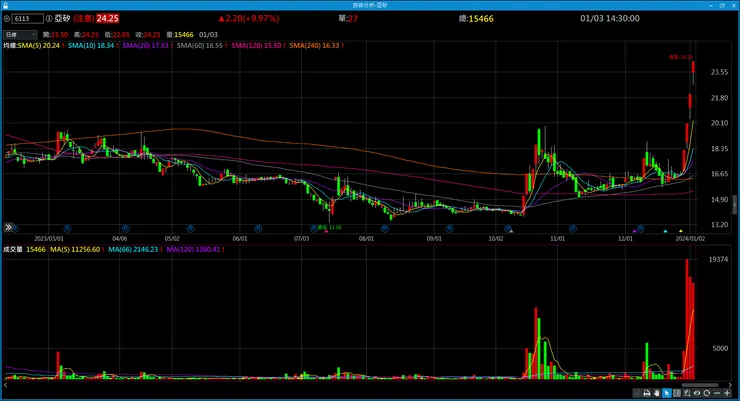Click the yellow triangle marker on date axis
740x401 pixels.
(681, 231)
